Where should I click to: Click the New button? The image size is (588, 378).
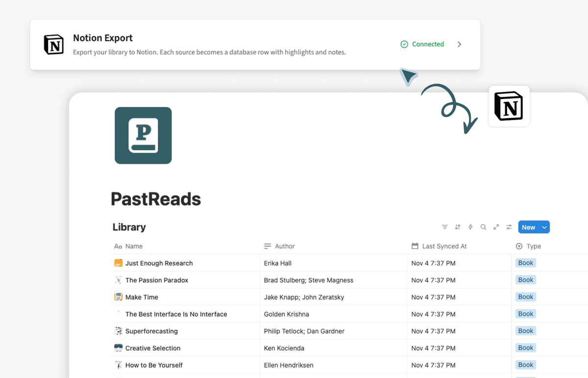528,227
